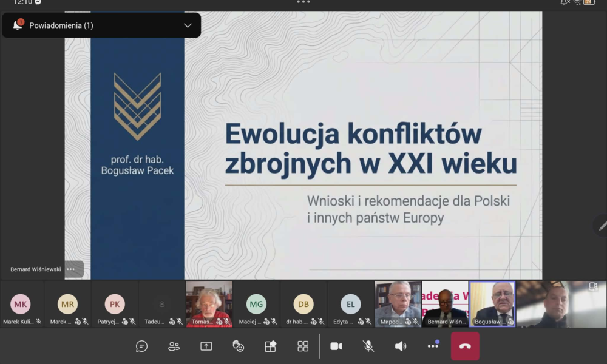607x364 pixels.
Task: Open the More options three-dot menu
Action: (x=433, y=346)
